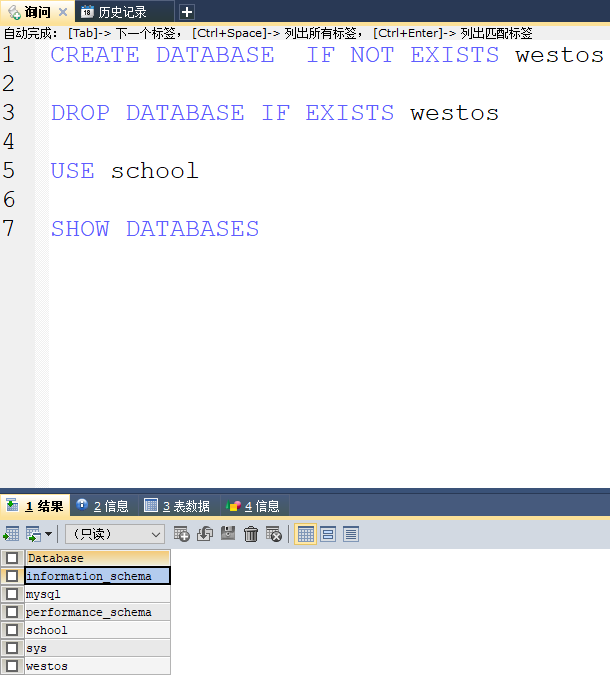Select the performance_schema cell
The image size is (610, 680).
tap(98, 612)
